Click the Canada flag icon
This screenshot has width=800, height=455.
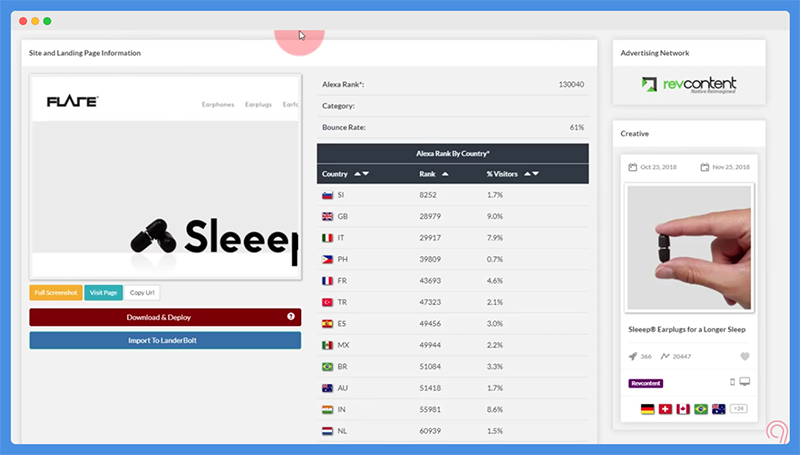tap(683, 409)
